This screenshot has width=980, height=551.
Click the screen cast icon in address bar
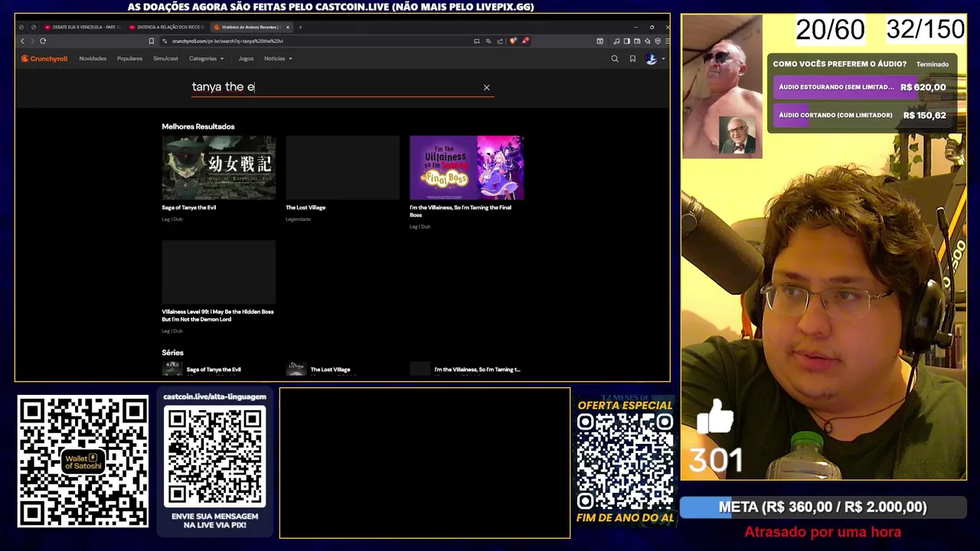tap(477, 41)
